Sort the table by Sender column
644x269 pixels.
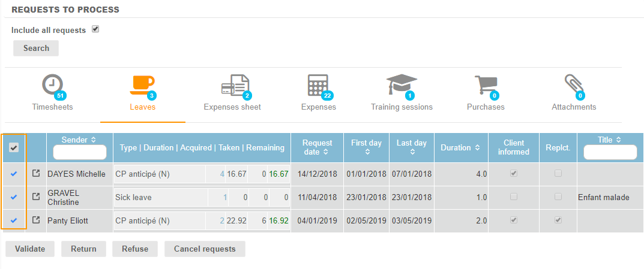tap(93, 140)
